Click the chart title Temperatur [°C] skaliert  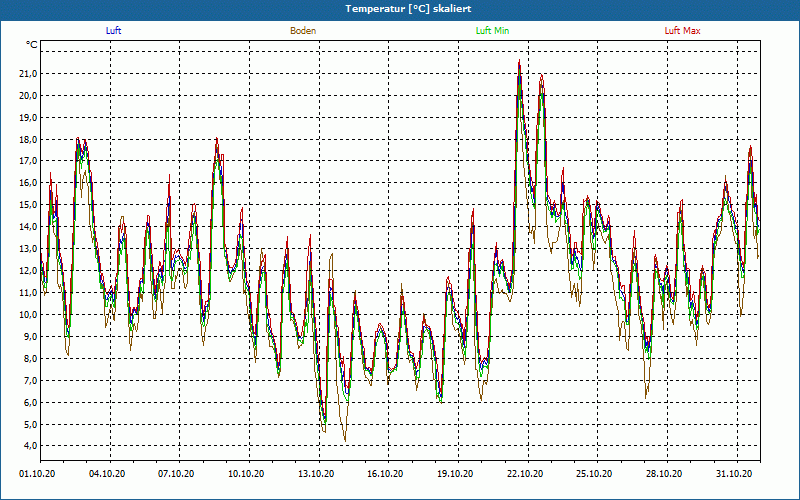click(x=408, y=9)
